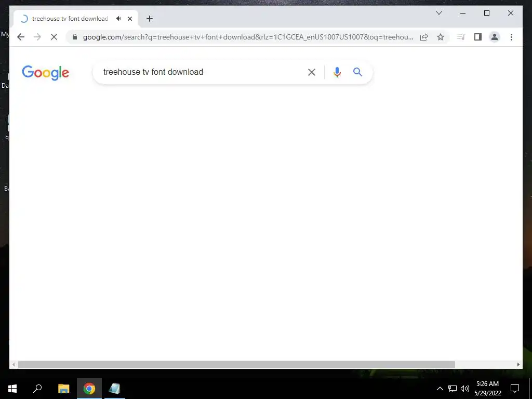Mute the tab audio speaker icon
Image resolution: width=532 pixels, height=399 pixels.
[119, 19]
